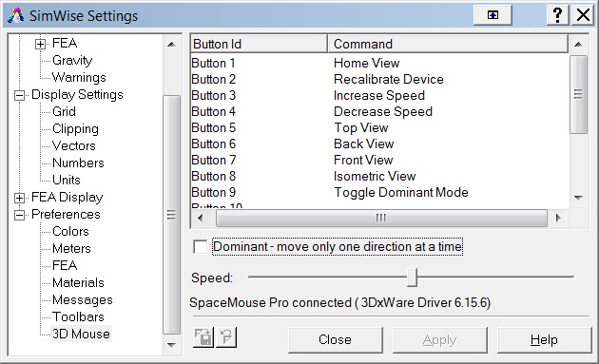599x364 pixels.
Task: Open Help with the Help button
Action: tap(544, 339)
